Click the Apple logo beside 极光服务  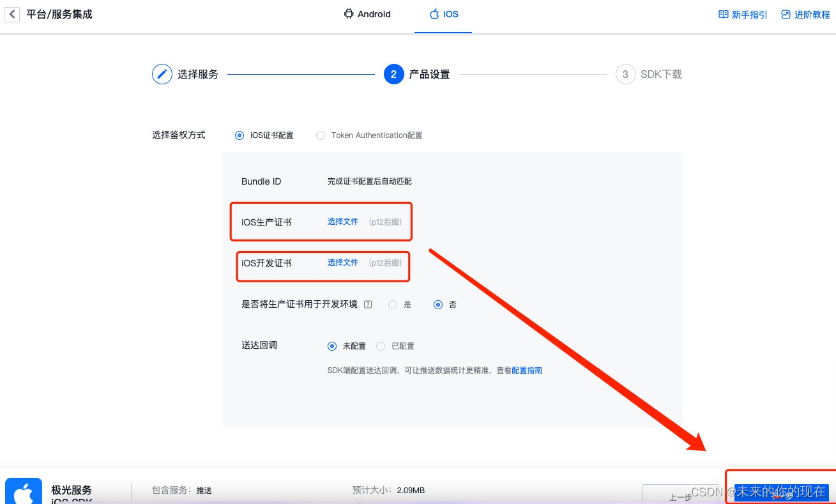pyautogui.click(x=23, y=491)
